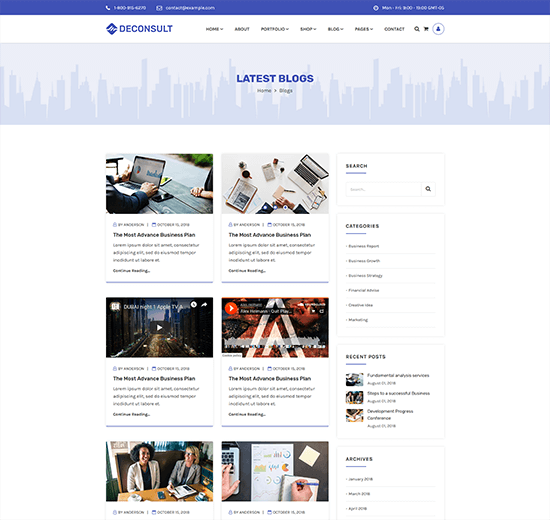
Task: Click the DECONSULT logo
Action: click(139, 29)
